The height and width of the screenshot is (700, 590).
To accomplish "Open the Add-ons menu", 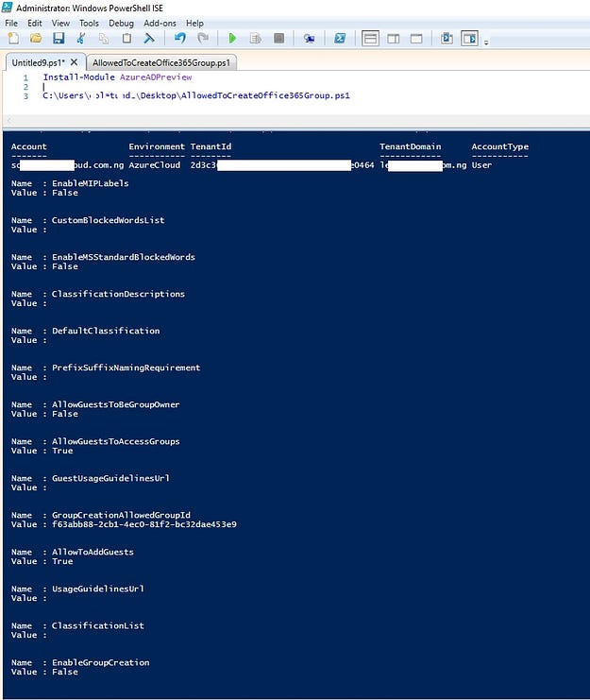I will click(160, 24).
